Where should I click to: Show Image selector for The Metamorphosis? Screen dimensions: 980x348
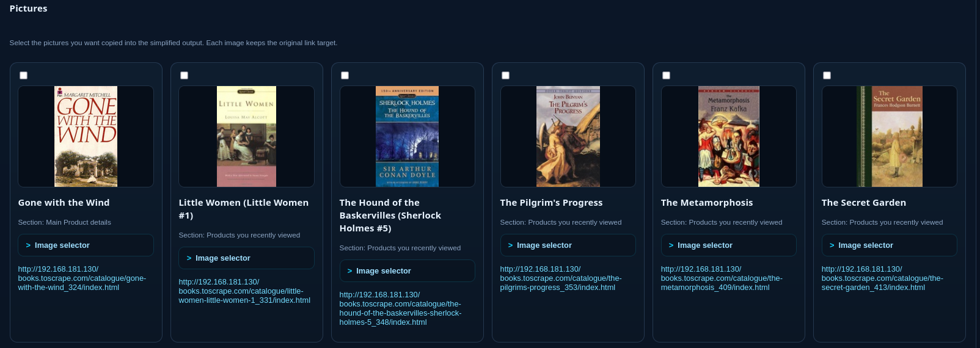(x=728, y=245)
